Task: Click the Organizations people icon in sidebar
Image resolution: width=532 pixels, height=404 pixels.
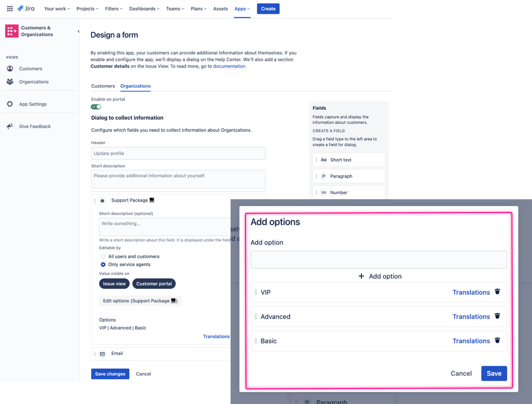Action: click(x=10, y=82)
